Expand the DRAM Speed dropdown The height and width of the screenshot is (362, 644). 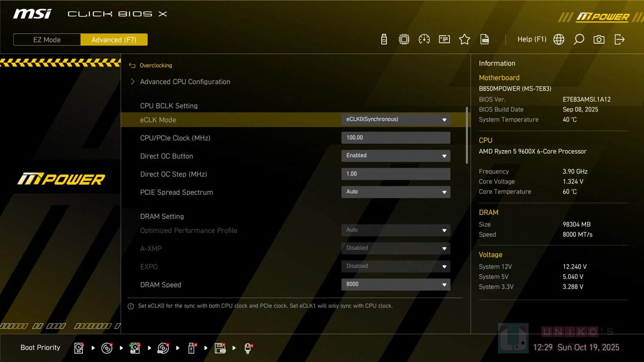[x=395, y=284]
